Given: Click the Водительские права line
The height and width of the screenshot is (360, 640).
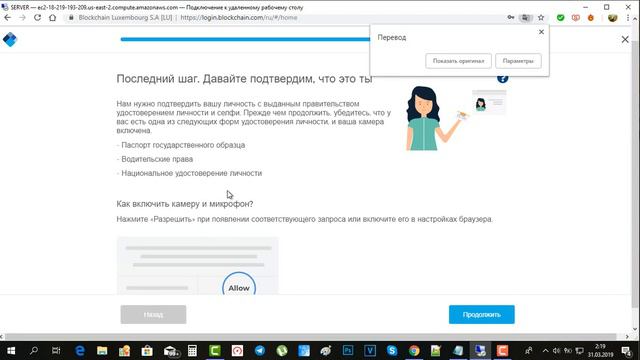Looking at the screenshot, I should (155, 159).
